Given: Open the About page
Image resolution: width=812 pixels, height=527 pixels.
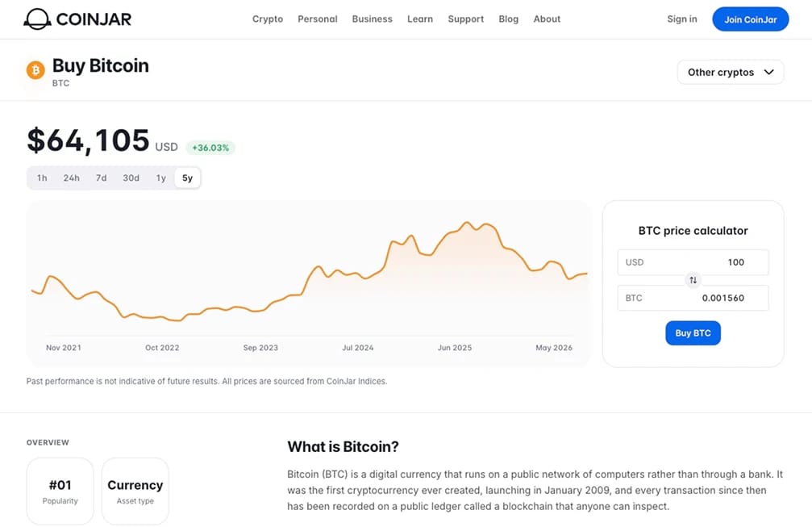Looking at the screenshot, I should pos(547,19).
